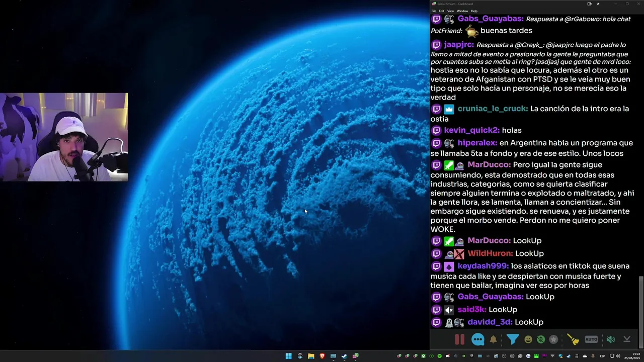The image size is (644, 362).
Task: Click username WildHuron
Action: click(490, 253)
